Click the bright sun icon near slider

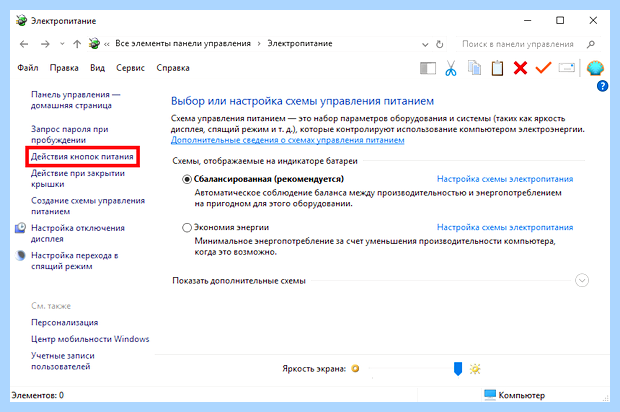475,369
